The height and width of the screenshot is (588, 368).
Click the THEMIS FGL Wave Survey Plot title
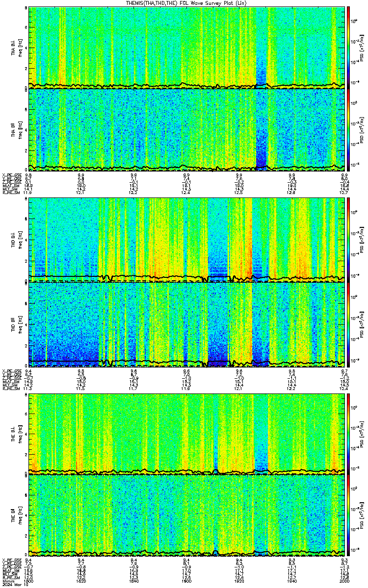(185, 3)
